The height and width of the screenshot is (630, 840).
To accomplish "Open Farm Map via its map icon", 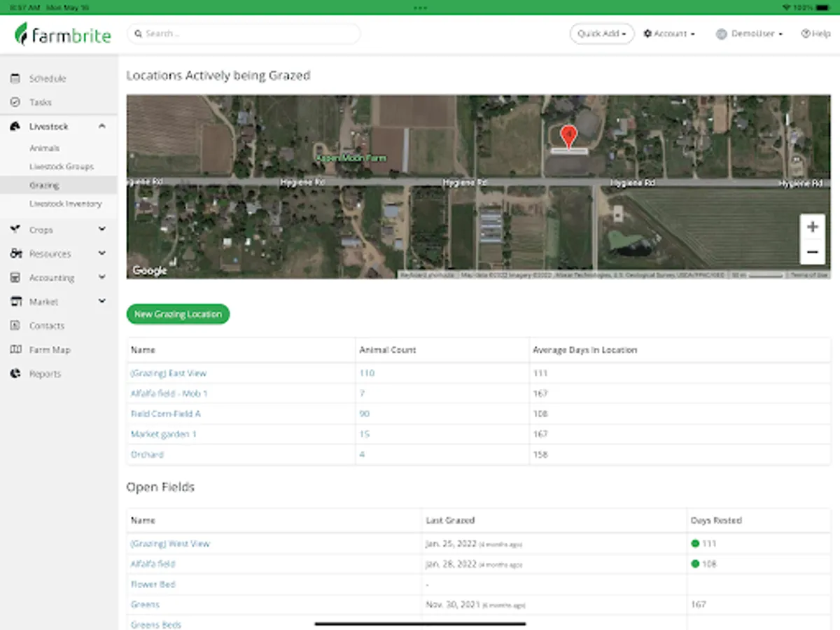I will 15,349.
